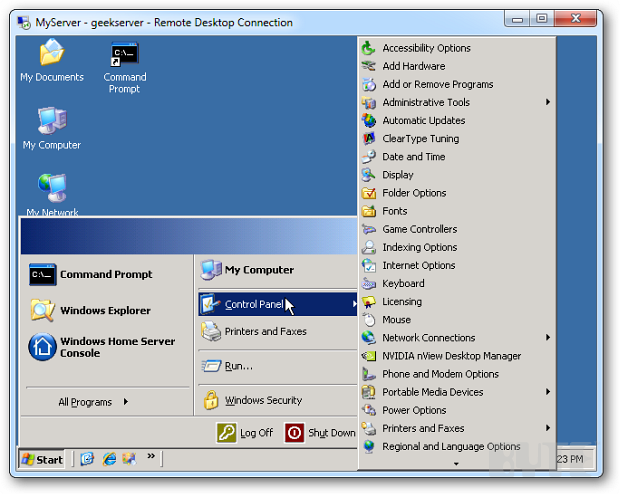This screenshot has height=494, width=620.
Task: Click the Keyboard icon
Action: (369, 284)
